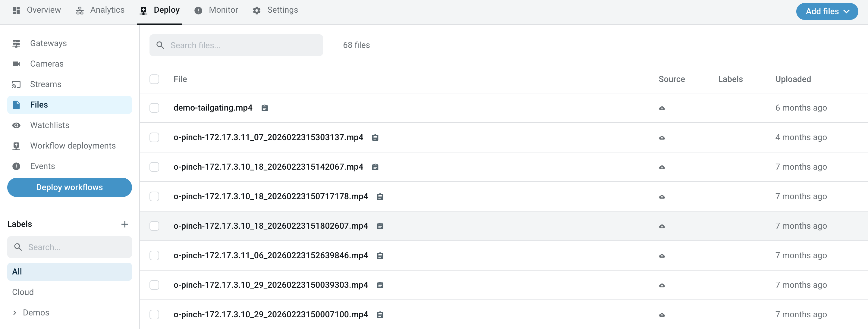Open the Settings tab
Image resolution: width=868 pixels, height=329 pixels.
(x=275, y=10)
